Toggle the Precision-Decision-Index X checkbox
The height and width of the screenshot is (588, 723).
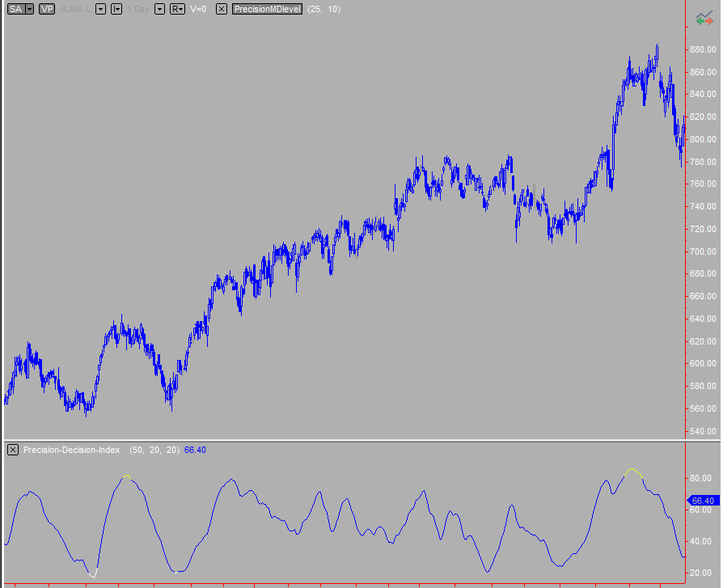11,450
